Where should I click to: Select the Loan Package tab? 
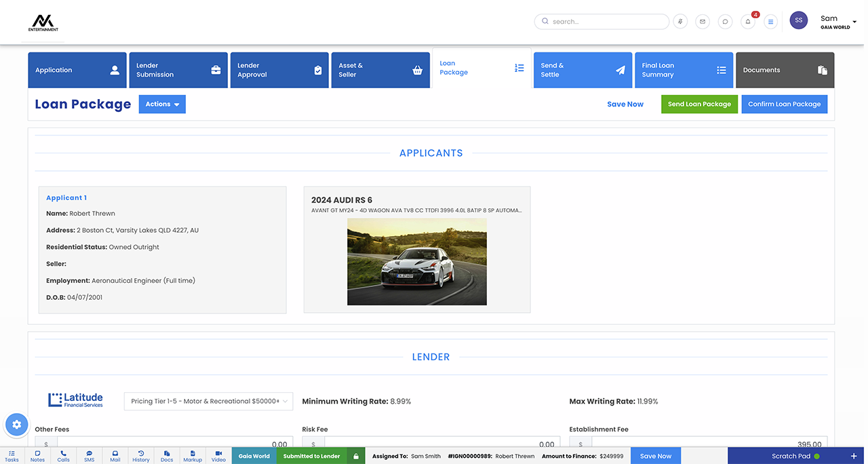481,68
